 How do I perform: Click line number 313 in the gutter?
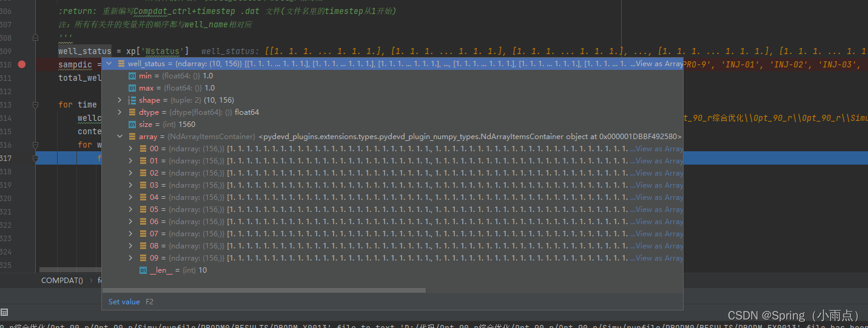click(5, 104)
